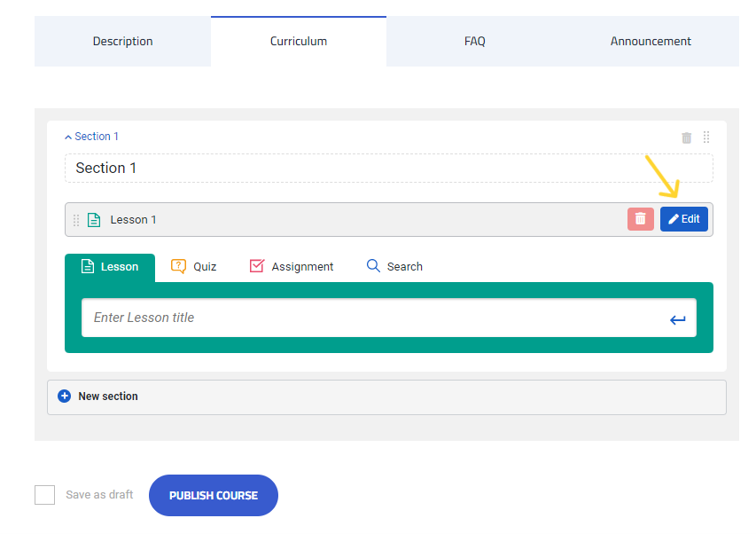The image size is (756, 534).
Task: Collapse Section 1 using its chevron
Action: (68, 136)
